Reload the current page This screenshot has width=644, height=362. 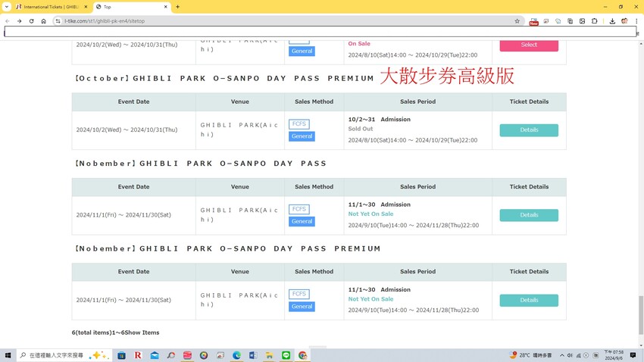click(31, 21)
